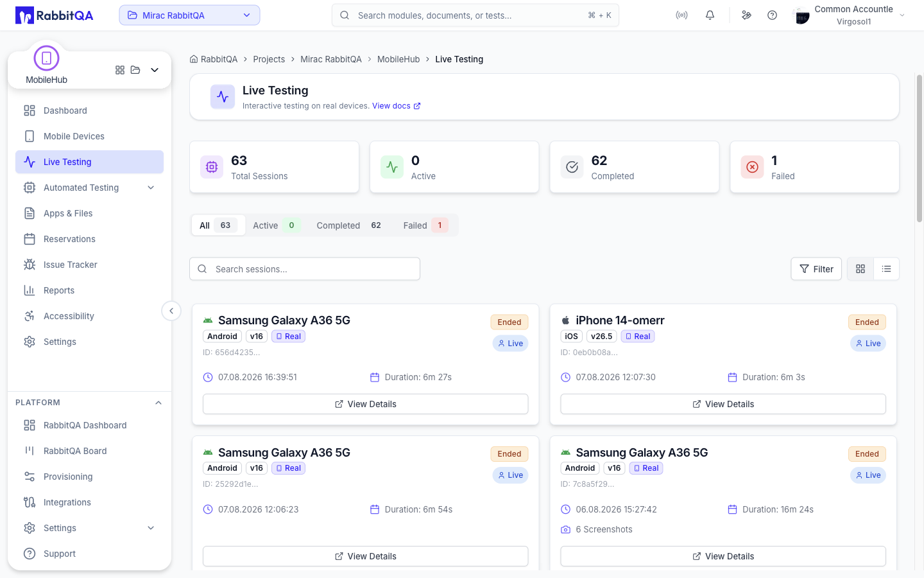This screenshot has height=578, width=924.
Task: Click the Active sessions pulse icon
Action: pyautogui.click(x=392, y=167)
